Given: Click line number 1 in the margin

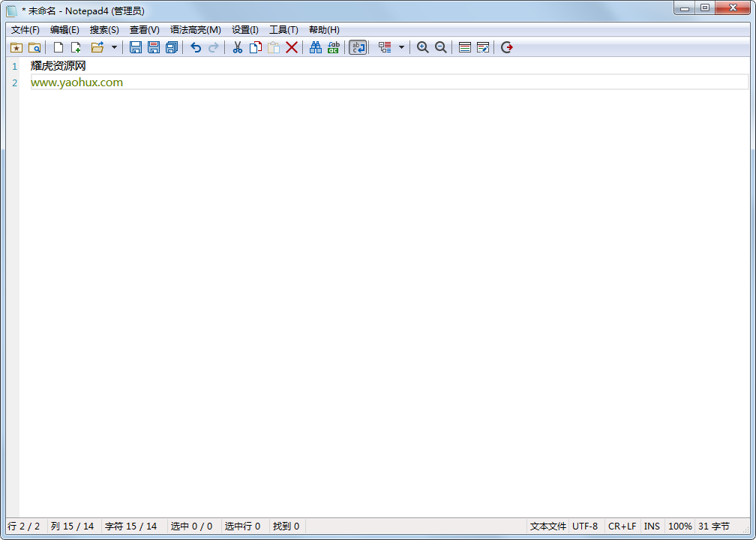Looking at the screenshot, I should click(x=14, y=67).
